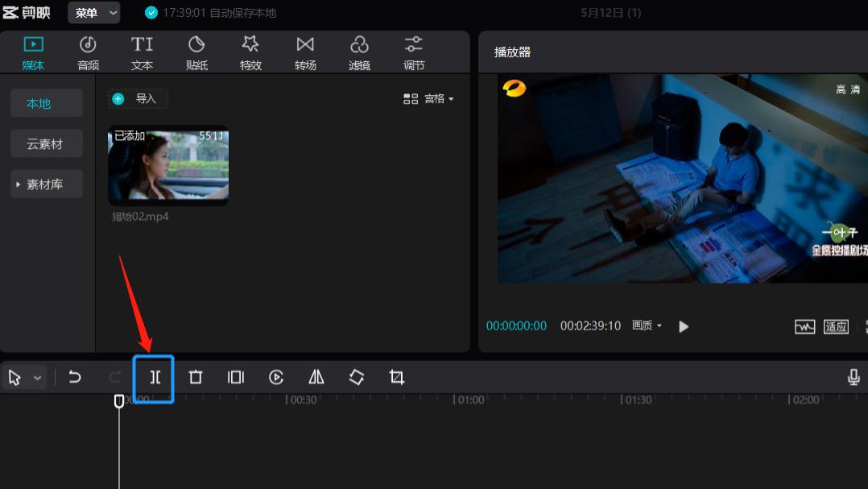Expand the 素材库 library arrow
This screenshot has width=868, height=489.
[19, 184]
